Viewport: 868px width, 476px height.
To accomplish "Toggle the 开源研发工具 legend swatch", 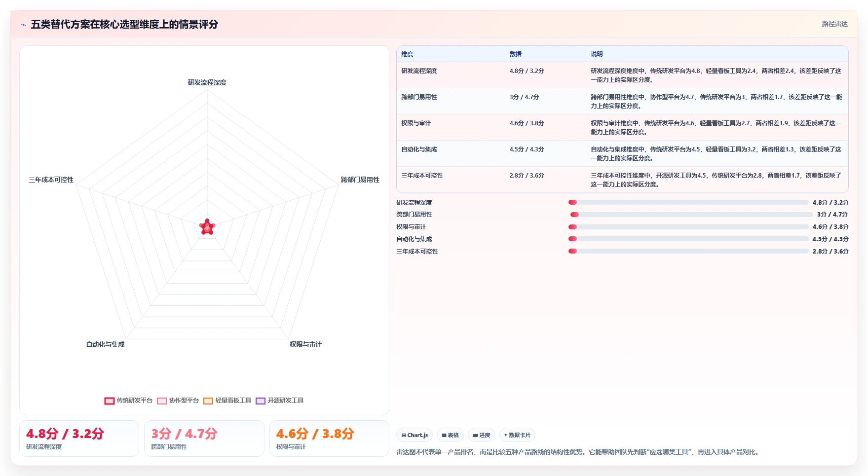I will pos(261,401).
